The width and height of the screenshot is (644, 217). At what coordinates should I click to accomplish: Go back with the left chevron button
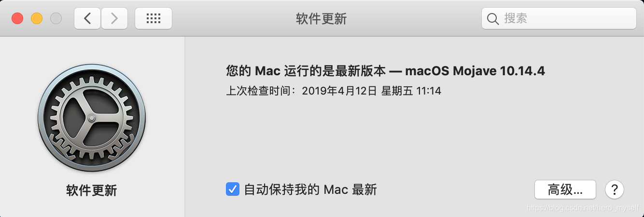87,18
